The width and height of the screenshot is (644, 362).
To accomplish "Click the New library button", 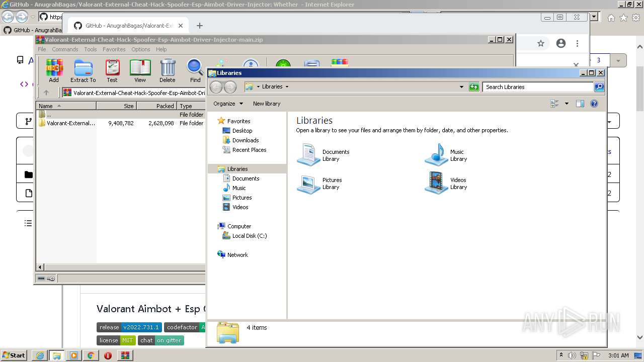I will click(x=267, y=104).
